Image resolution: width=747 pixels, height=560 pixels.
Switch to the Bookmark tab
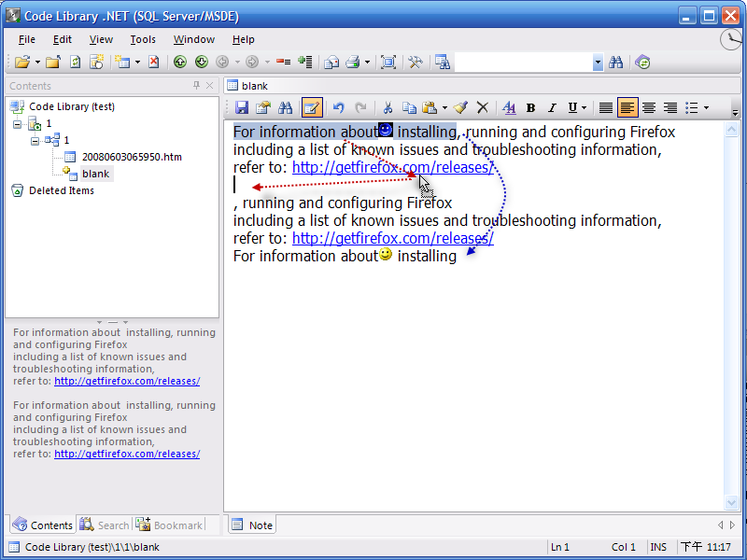tap(169, 525)
